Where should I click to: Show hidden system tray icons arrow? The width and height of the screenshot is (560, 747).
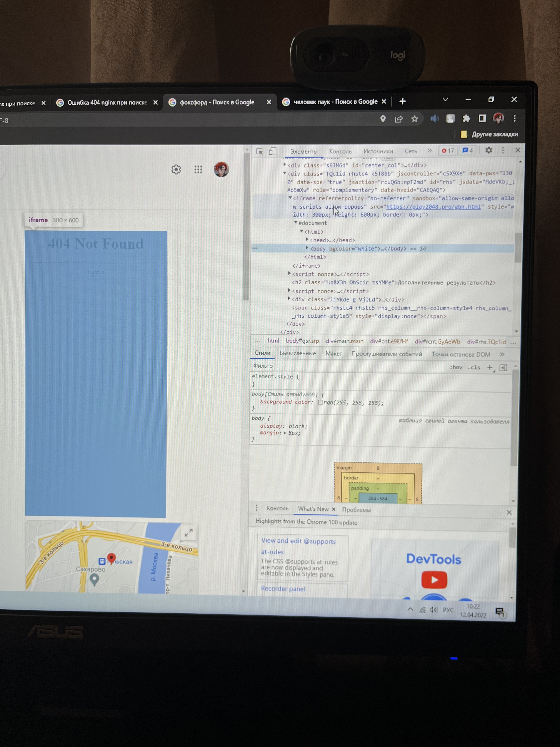410,609
